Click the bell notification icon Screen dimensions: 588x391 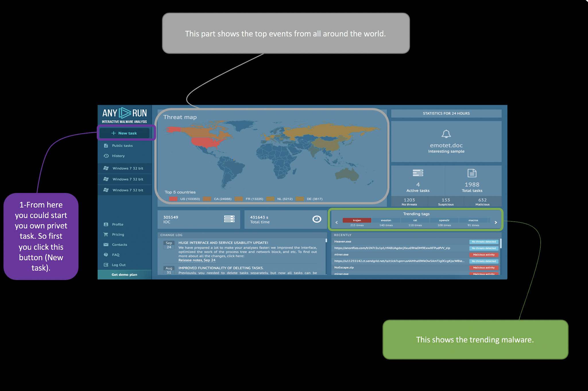(x=446, y=134)
